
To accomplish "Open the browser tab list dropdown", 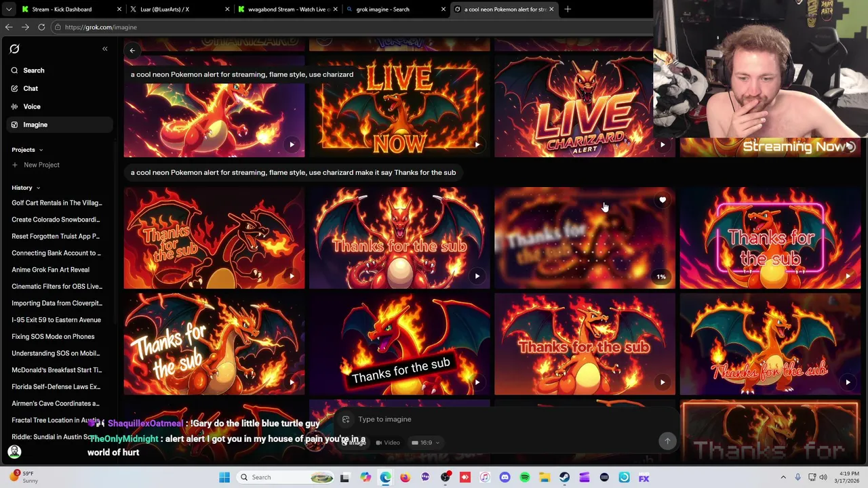I will tap(8, 9).
